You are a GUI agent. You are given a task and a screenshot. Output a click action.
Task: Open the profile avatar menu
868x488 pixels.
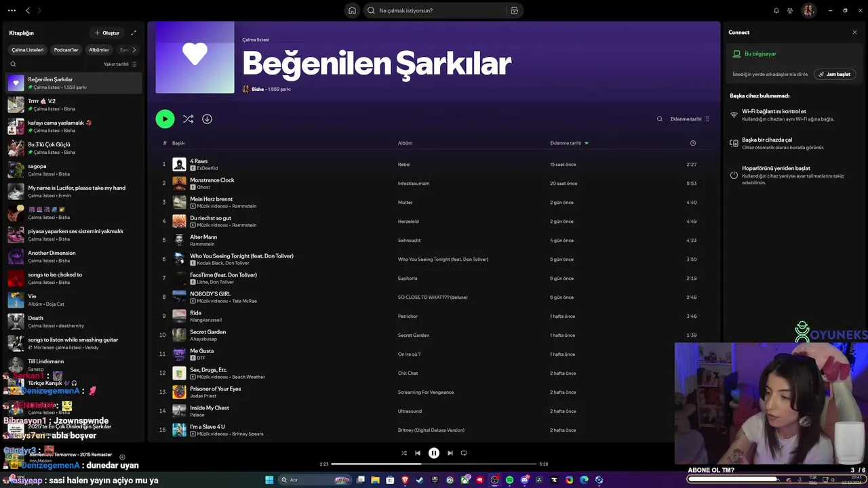click(809, 10)
